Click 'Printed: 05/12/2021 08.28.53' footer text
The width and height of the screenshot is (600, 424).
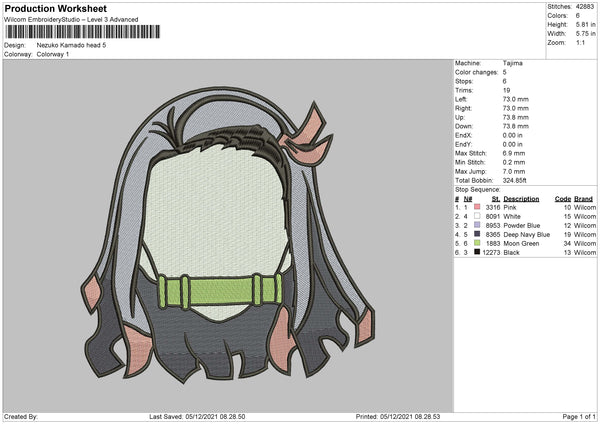398,416
